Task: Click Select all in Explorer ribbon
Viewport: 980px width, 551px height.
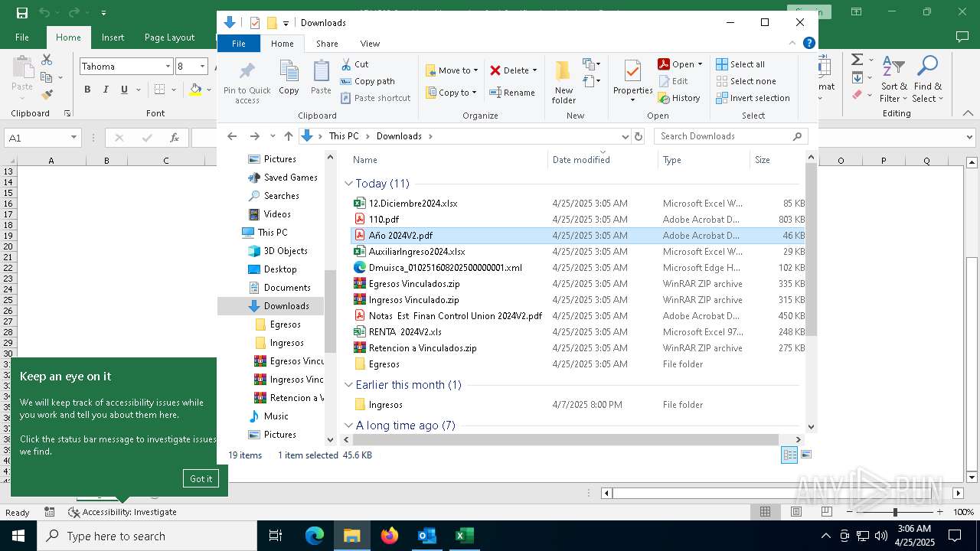Action: point(740,64)
